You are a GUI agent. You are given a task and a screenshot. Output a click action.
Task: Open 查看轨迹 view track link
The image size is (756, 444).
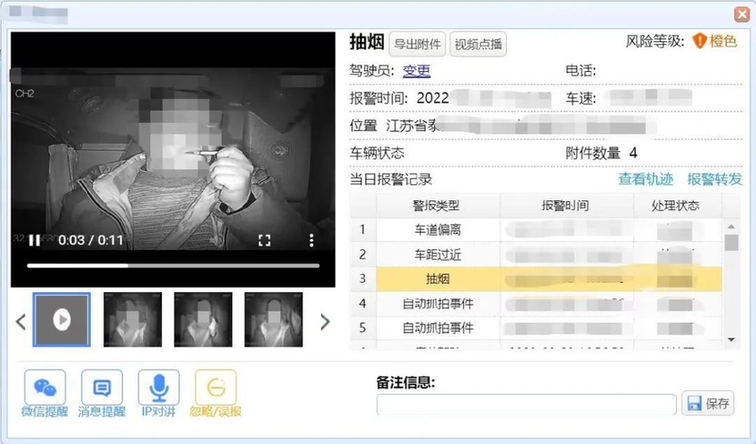[x=645, y=179]
